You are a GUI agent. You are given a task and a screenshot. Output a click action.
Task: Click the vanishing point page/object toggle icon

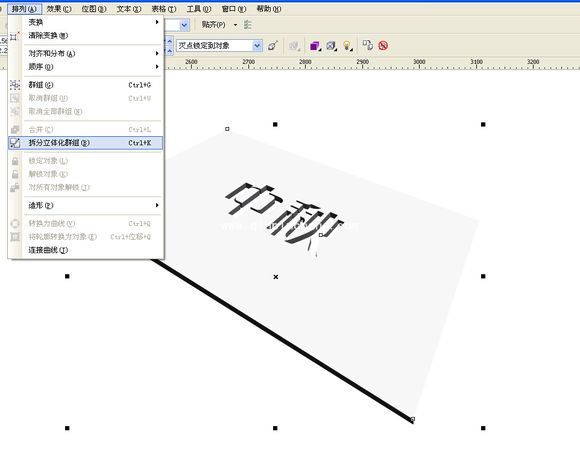click(273, 45)
